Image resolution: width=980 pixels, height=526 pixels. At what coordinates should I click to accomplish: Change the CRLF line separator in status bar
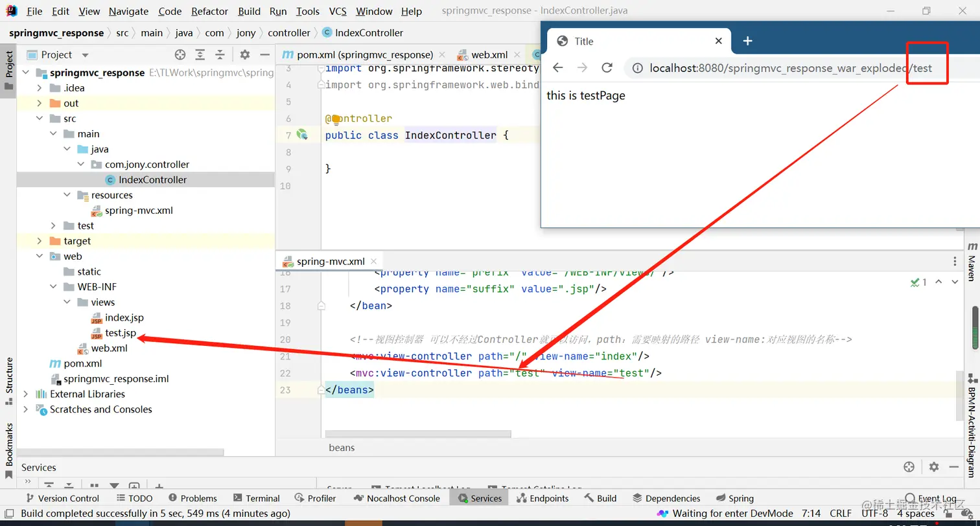[x=839, y=514]
